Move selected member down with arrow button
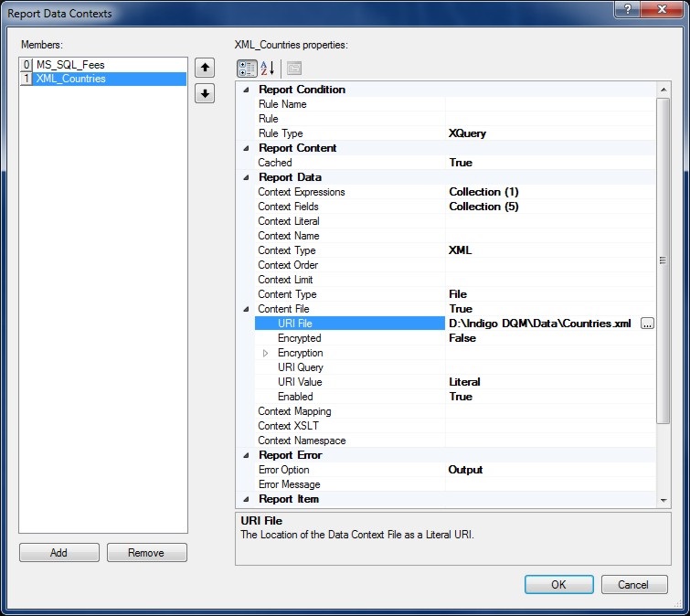This screenshot has height=616, width=690. (x=205, y=93)
